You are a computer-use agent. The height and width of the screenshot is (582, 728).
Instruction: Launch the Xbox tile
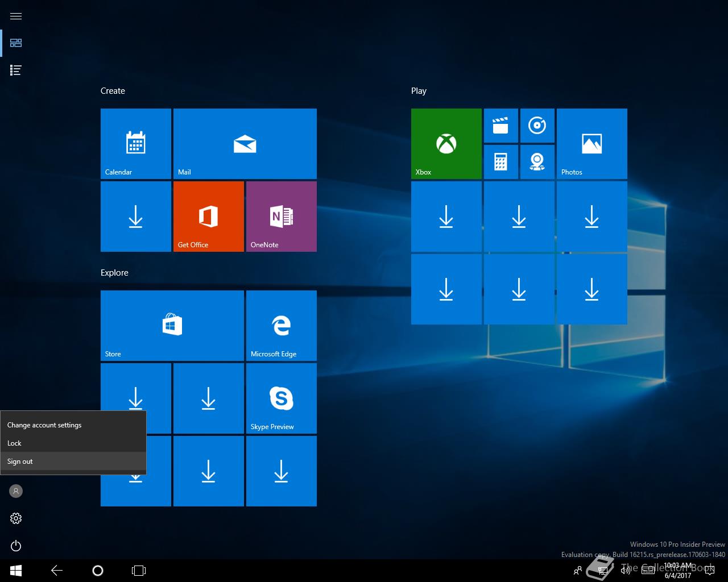pos(446,144)
